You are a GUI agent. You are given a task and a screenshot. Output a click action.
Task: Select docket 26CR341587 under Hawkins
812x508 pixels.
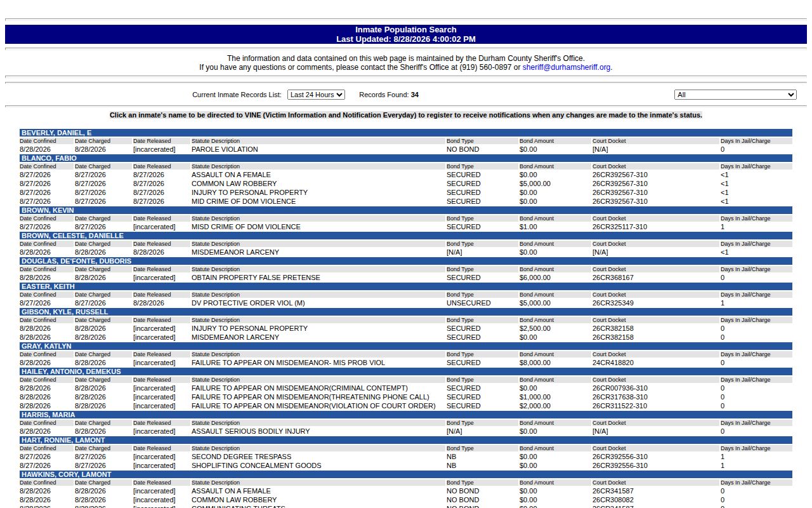coord(613,491)
